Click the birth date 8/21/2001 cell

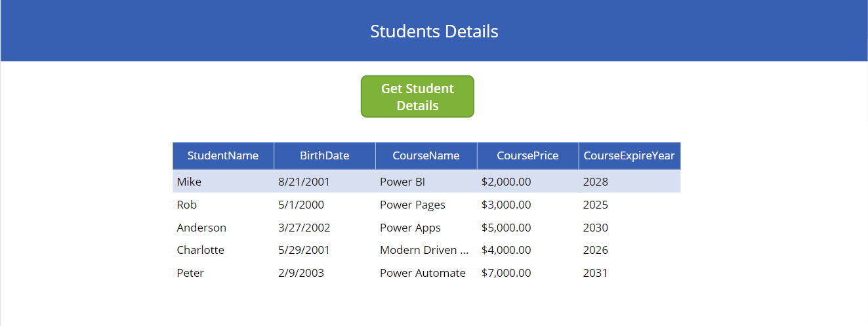pyautogui.click(x=304, y=182)
